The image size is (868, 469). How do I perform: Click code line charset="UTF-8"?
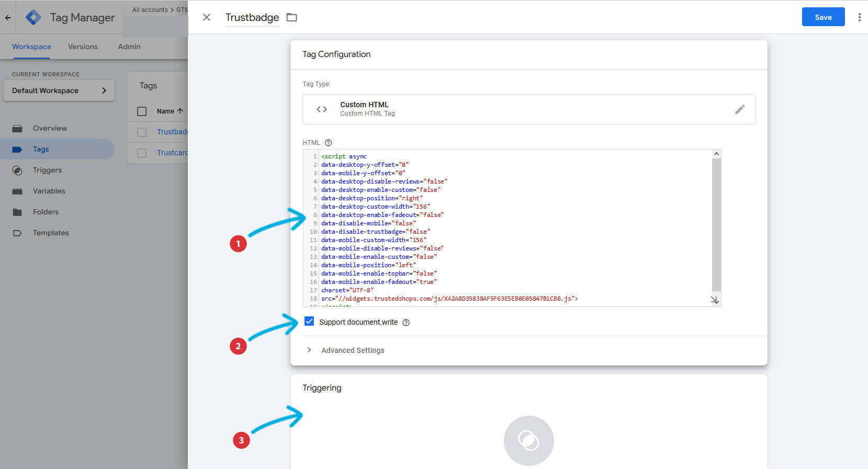pyautogui.click(x=347, y=290)
